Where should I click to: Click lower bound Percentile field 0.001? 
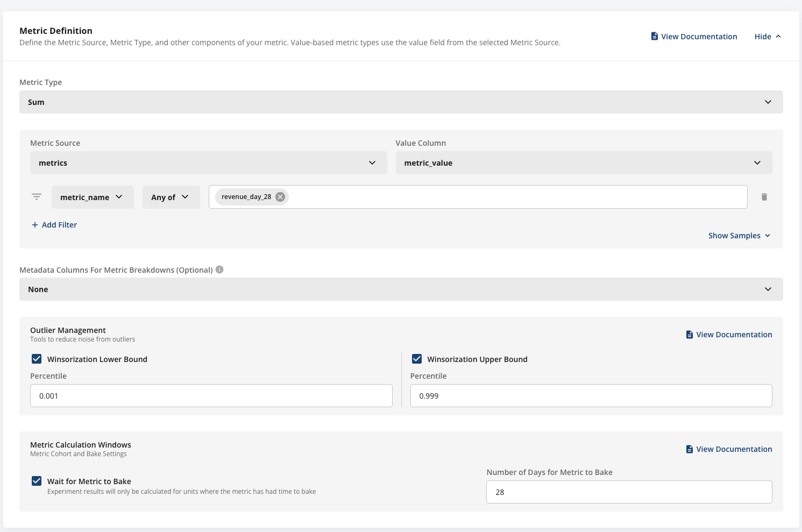211,396
